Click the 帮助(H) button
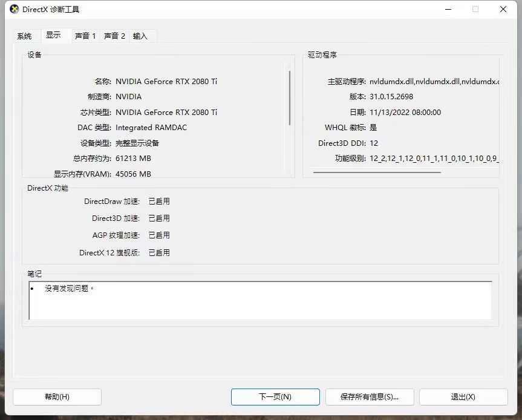522x420 pixels. coord(57,396)
